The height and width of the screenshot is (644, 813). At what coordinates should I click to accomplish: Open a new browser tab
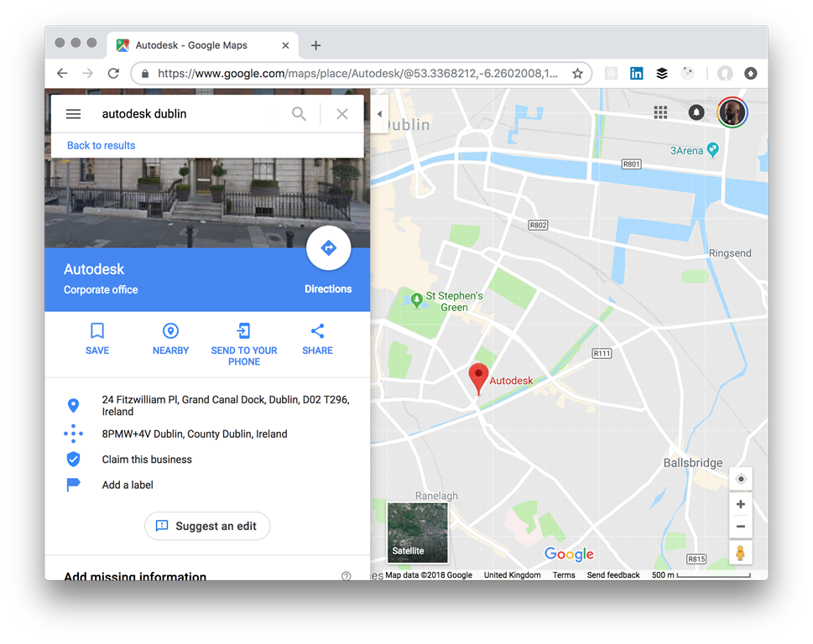click(x=316, y=45)
